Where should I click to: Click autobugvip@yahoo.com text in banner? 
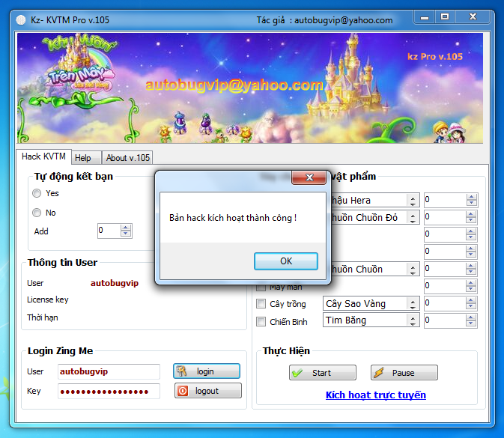[234, 85]
